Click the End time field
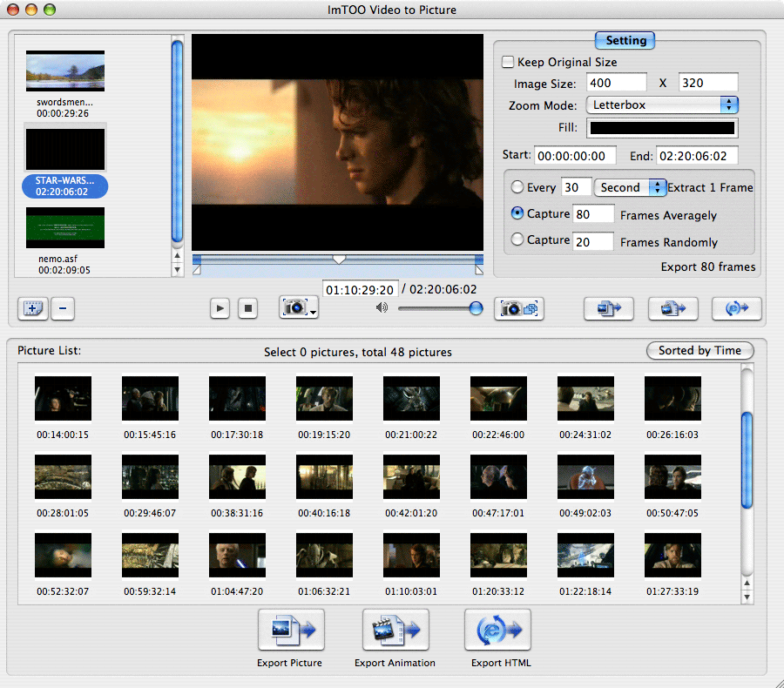Screen dimensions: 784x688 pos(697,156)
